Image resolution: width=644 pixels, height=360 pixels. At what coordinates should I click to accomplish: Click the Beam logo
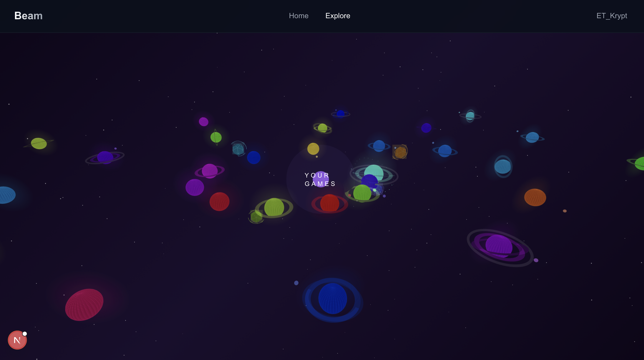tap(28, 16)
